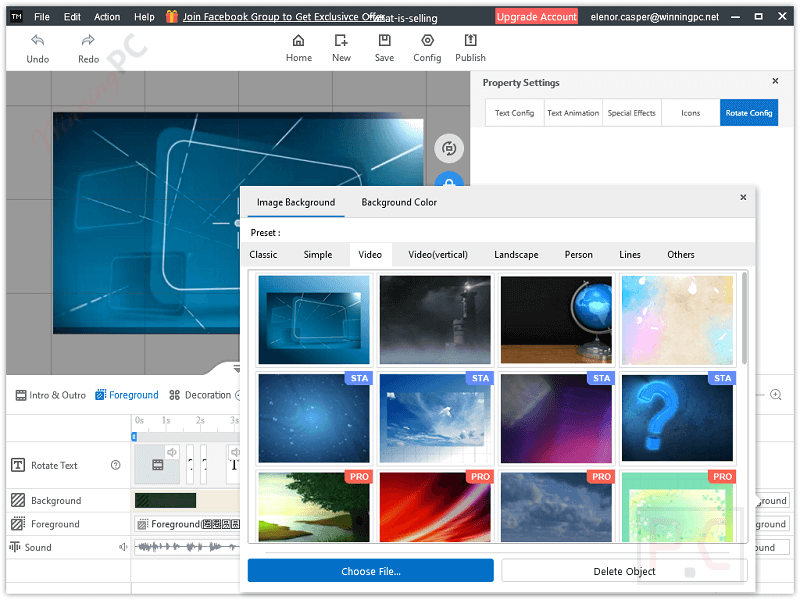Switch to the Text Animation tab
This screenshot has width=800, height=600.
[x=573, y=113]
